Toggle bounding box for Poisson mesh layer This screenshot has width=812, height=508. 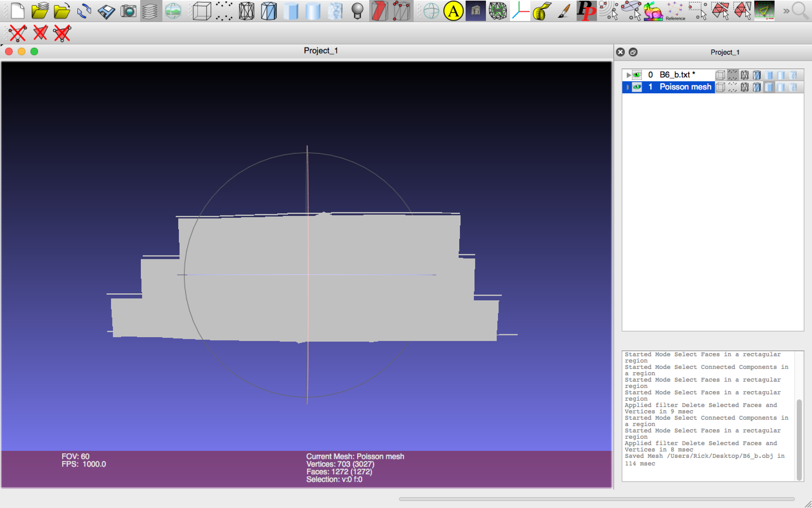click(x=720, y=87)
